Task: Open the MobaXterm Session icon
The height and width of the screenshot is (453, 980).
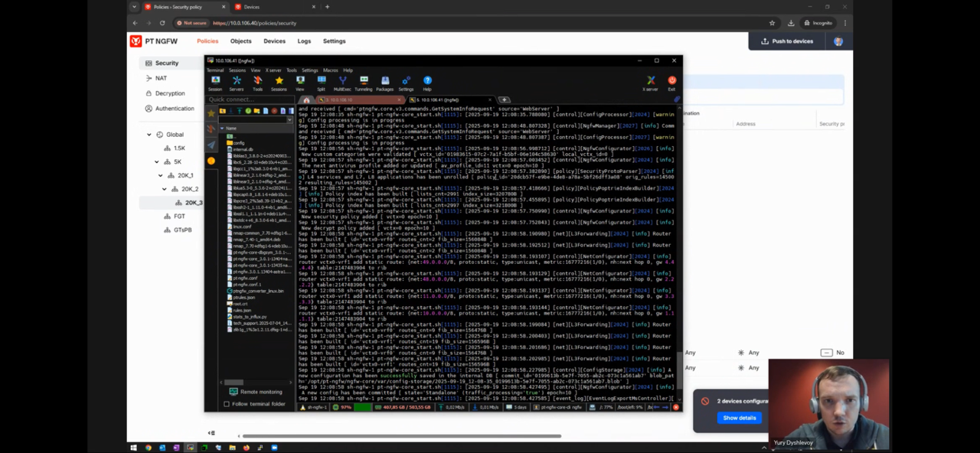Action: click(215, 83)
